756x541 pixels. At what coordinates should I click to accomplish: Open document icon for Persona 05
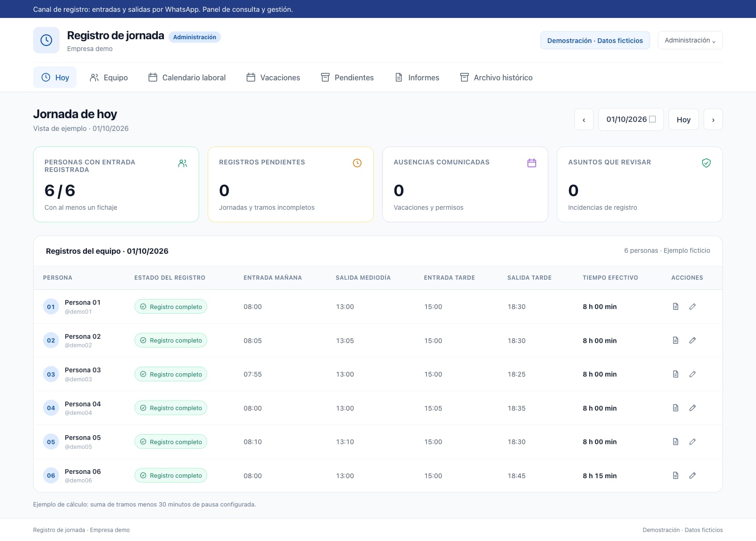pos(676,442)
